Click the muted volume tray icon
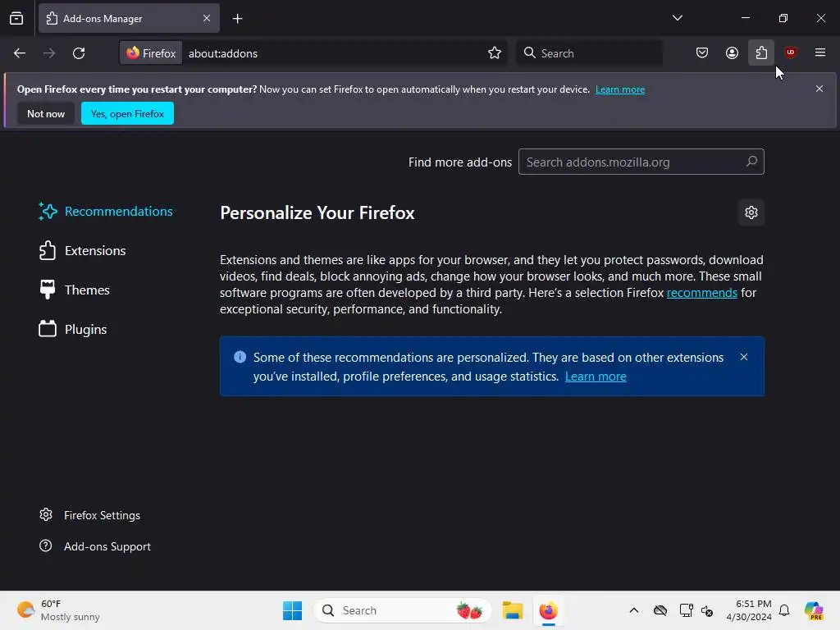This screenshot has width=840, height=630. [x=707, y=610]
